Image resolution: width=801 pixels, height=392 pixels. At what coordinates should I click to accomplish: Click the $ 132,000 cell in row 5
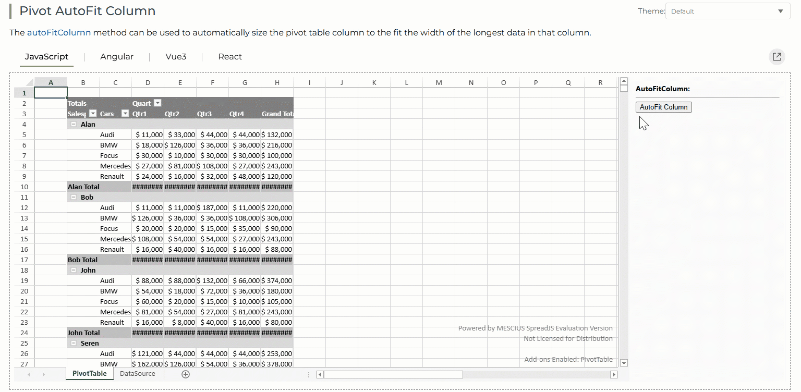point(277,134)
